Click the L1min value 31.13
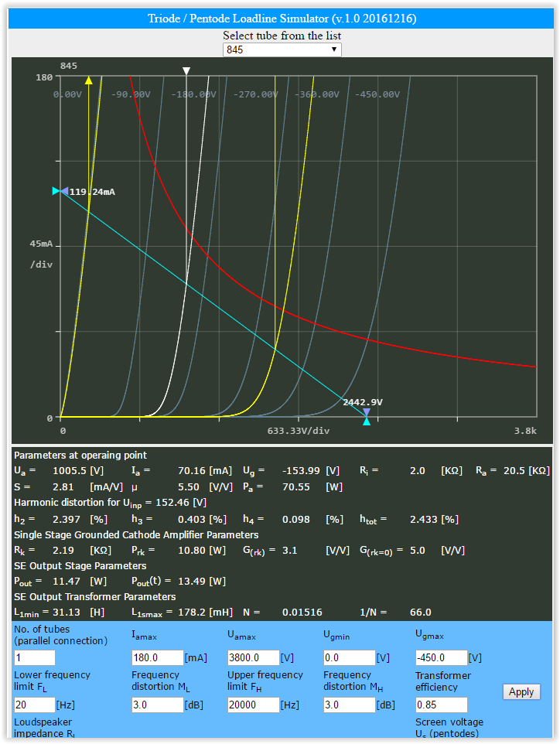Viewport: 560px width, 744px height. 67,612
